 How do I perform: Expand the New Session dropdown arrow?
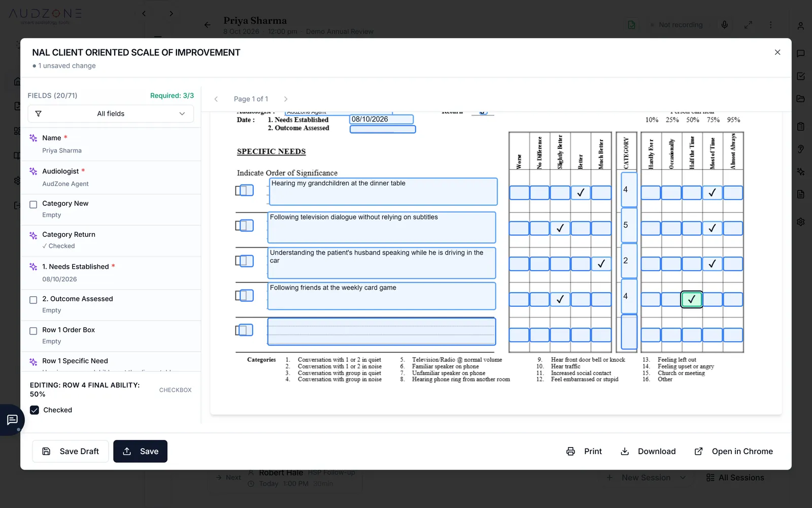(x=683, y=478)
